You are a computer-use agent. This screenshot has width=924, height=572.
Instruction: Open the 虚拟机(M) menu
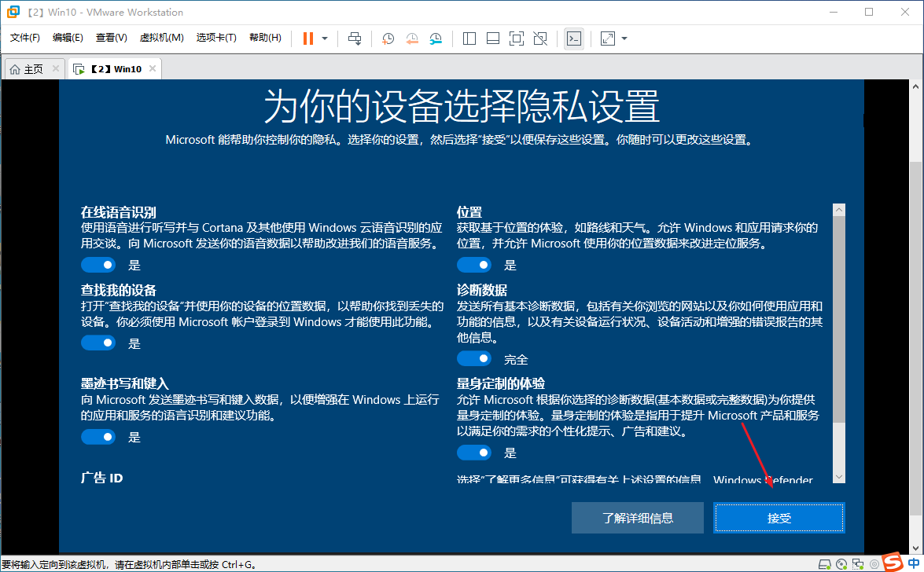[161, 38]
